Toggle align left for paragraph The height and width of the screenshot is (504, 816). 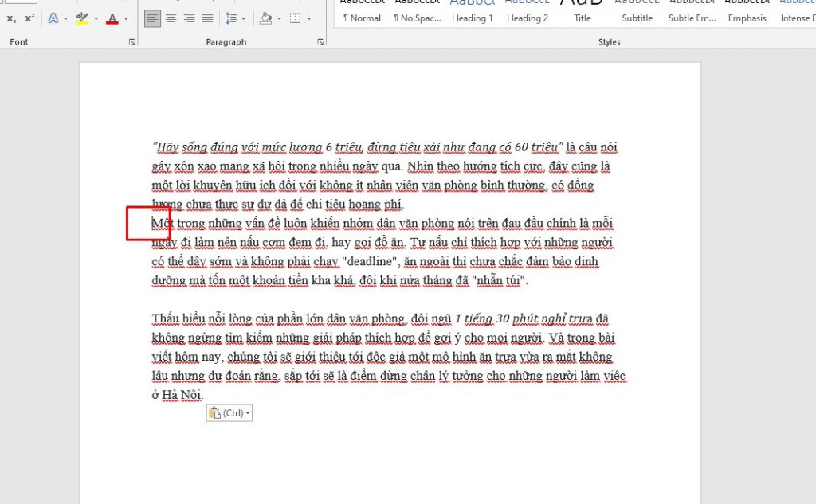click(153, 18)
